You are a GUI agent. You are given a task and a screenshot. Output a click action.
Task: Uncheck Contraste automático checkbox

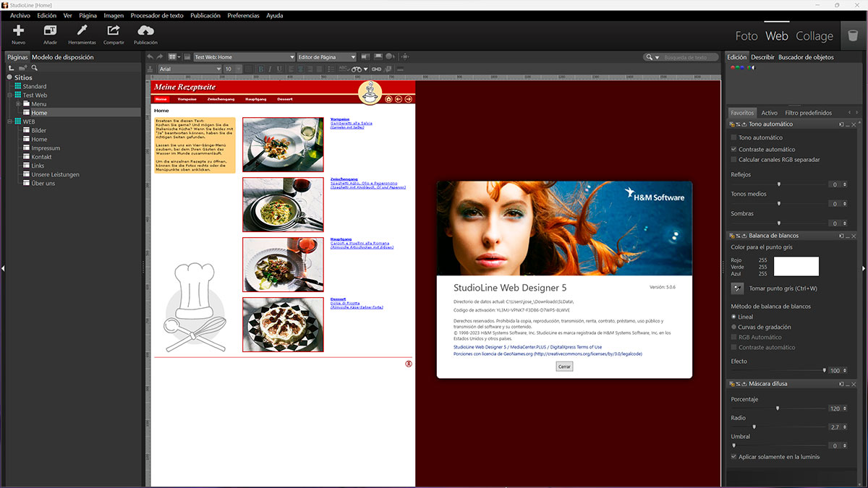733,149
